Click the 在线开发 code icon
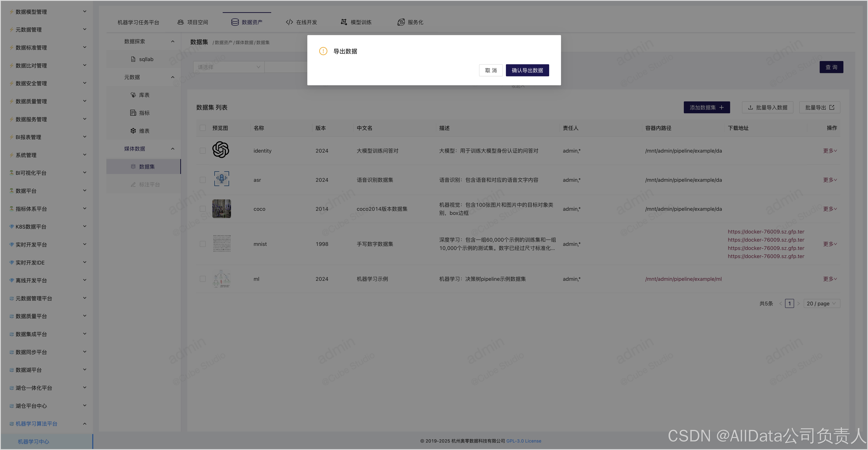 pos(289,22)
